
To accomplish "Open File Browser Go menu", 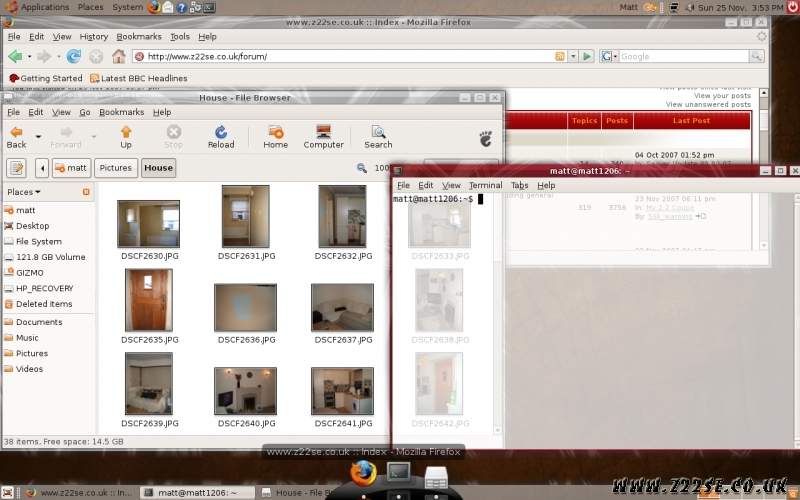I will [85, 112].
